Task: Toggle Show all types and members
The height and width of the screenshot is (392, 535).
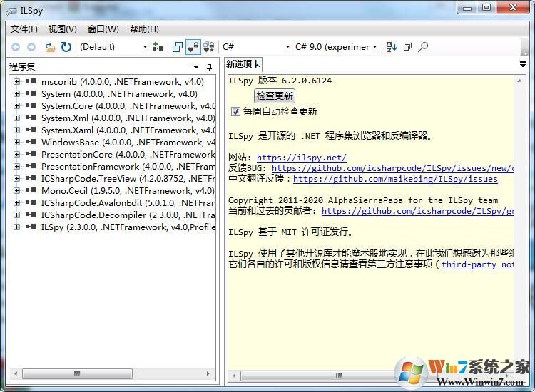Action: pos(208,47)
